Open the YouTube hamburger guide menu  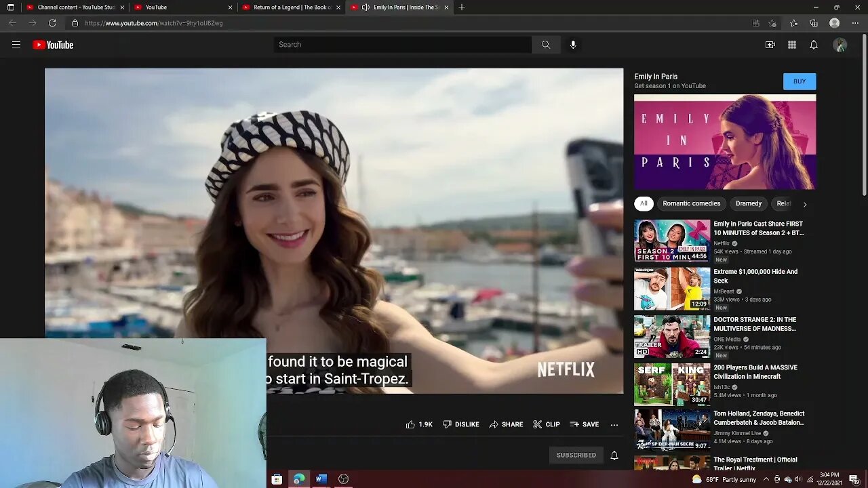16,45
